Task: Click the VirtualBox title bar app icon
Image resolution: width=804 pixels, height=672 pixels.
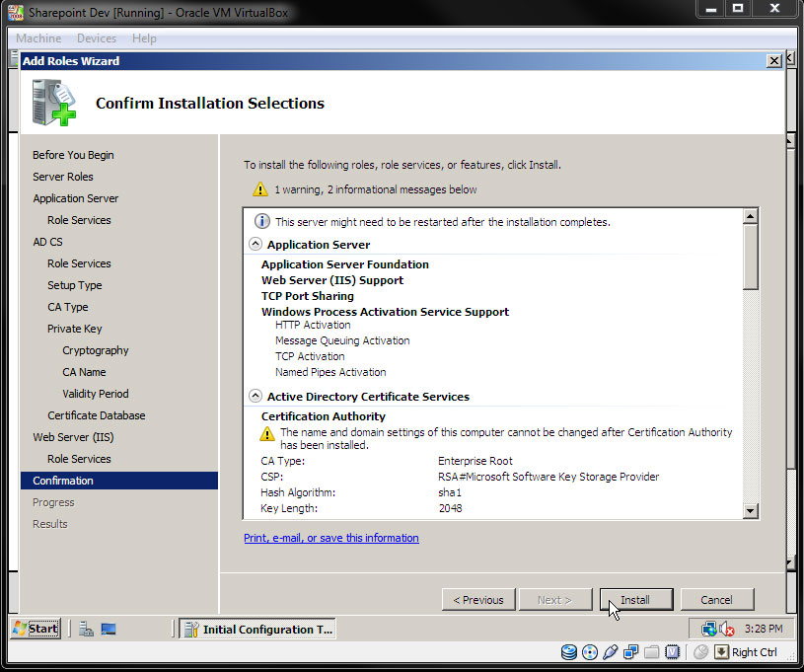Action: click(16, 12)
